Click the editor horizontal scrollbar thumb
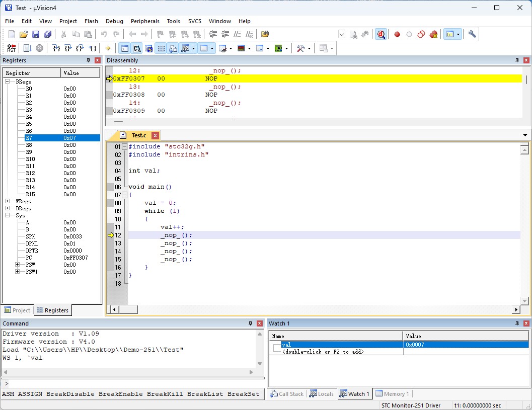The height and width of the screenshot is (410, 532). click(x=128, y=309)
